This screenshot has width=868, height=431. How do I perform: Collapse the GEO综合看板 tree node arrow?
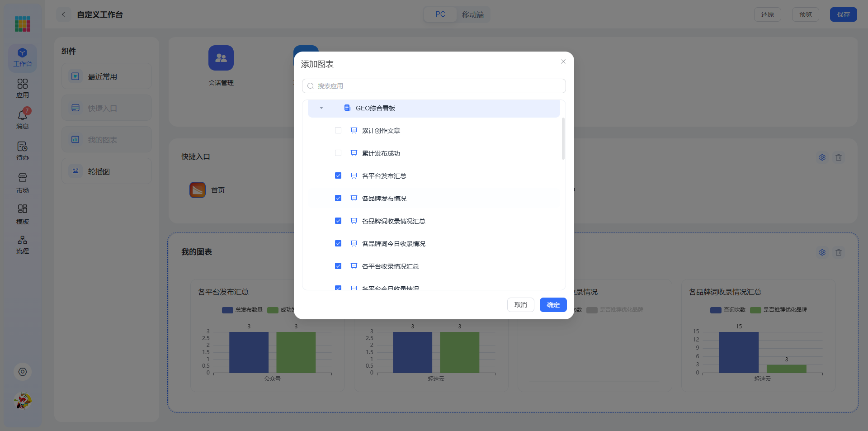point(321,108)
